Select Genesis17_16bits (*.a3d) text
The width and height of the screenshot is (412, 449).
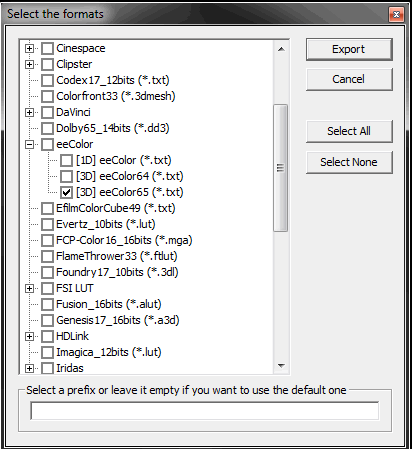[118, 320]
